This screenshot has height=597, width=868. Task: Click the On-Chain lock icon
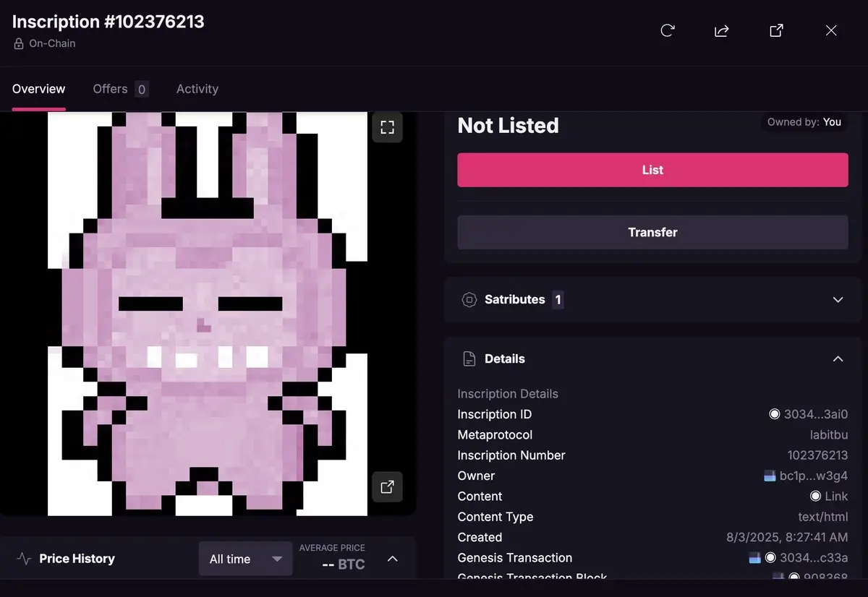pos(19,43)
